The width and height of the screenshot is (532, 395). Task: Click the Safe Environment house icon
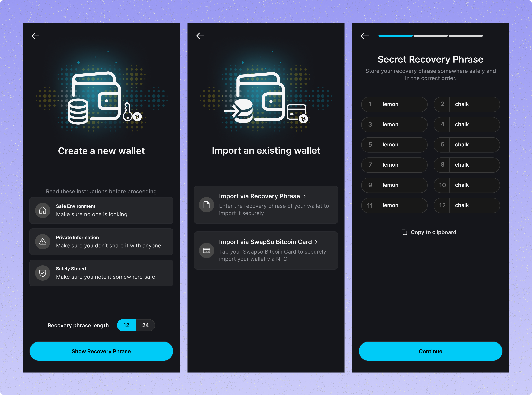(43, 210)
